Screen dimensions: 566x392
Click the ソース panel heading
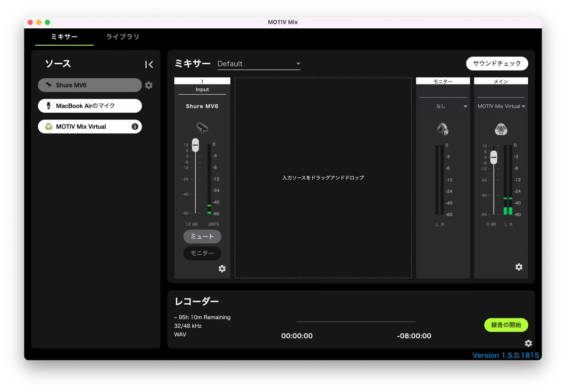58,64
